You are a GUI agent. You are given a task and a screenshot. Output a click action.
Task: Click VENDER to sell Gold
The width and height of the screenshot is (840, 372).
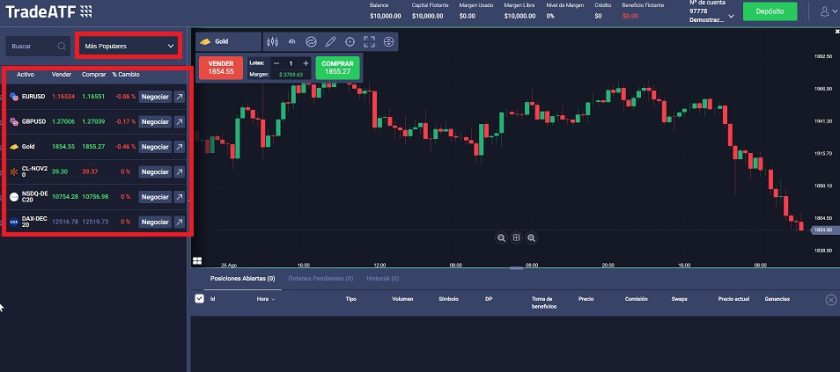[x=221, y=68]
